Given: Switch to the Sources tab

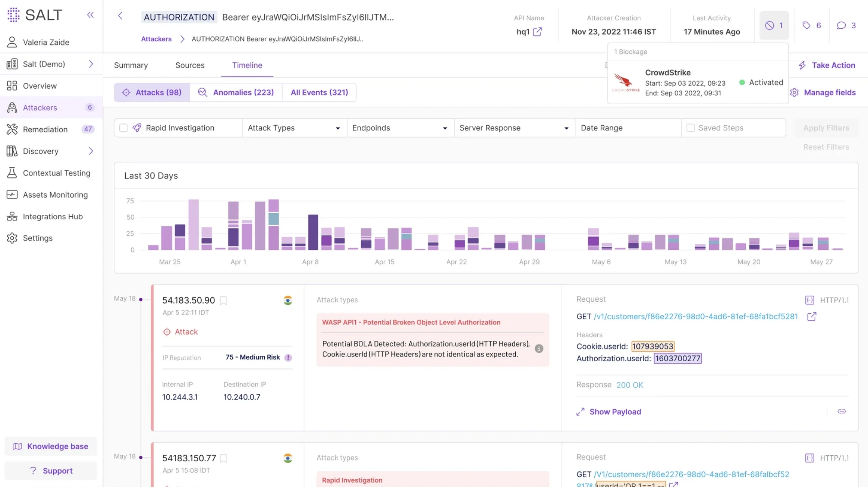Looking at the screenshot, I should coord(190,65).
